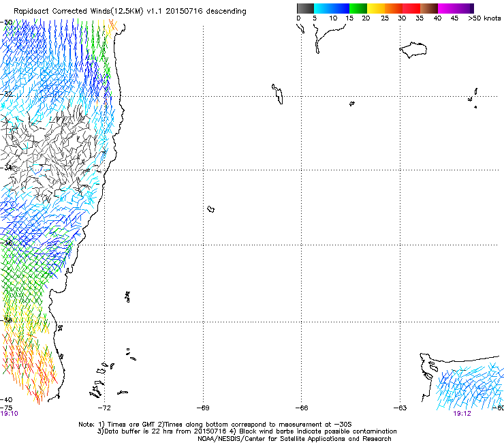
Task: Click the 'Data buffer is 22 hrs' note line
Action: [247, 431]
